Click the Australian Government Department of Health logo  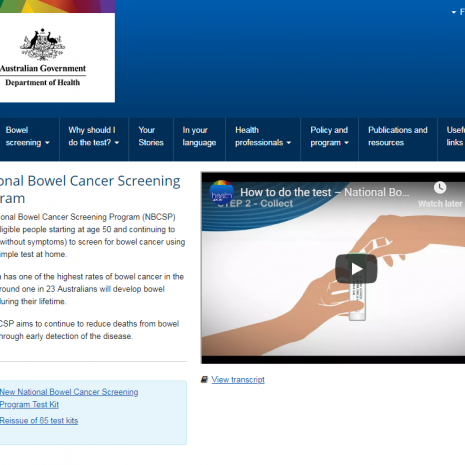pos(43,58)
